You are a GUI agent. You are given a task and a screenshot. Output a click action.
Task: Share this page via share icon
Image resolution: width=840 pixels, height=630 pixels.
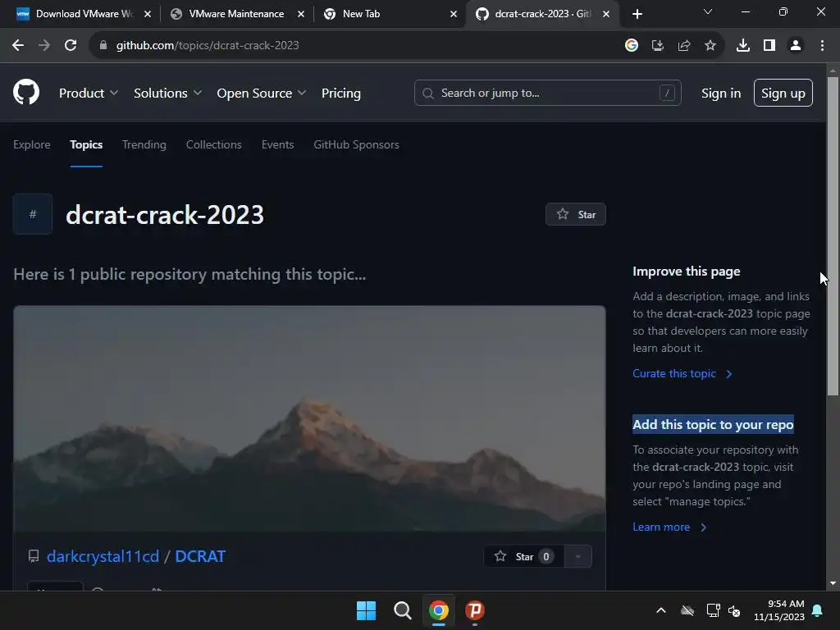point(684,46)
